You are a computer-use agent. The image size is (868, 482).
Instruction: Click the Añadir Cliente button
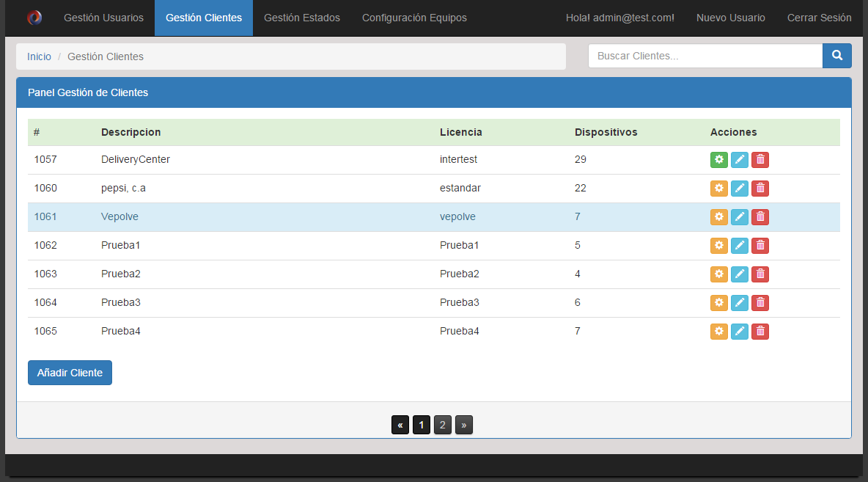pyautogui.click(x=70, y=373)
